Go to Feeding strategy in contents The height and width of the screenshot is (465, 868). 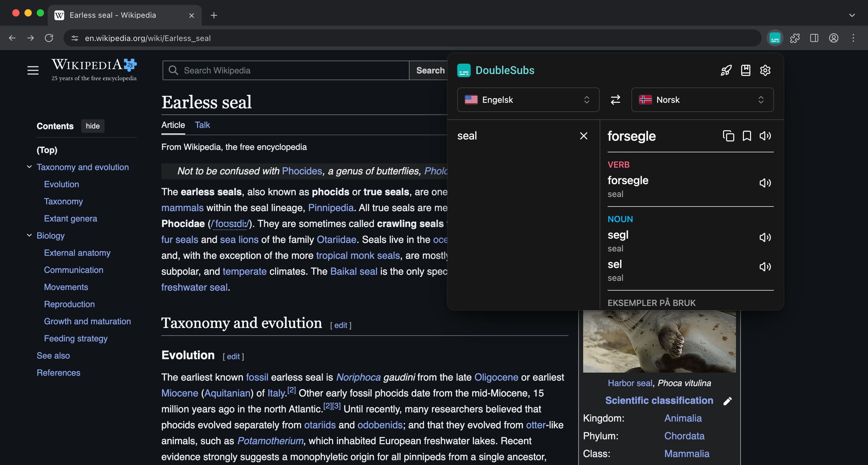click(76, 339)
